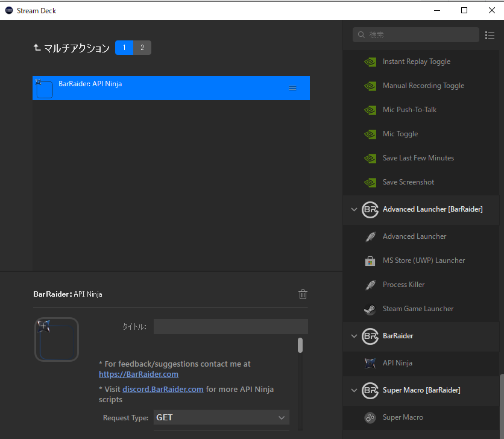Image resolution: width=504 pixels, height=439 pixels.
Task: Click the MS Store (UWP) Launcher bag icon
Action: 370,261
